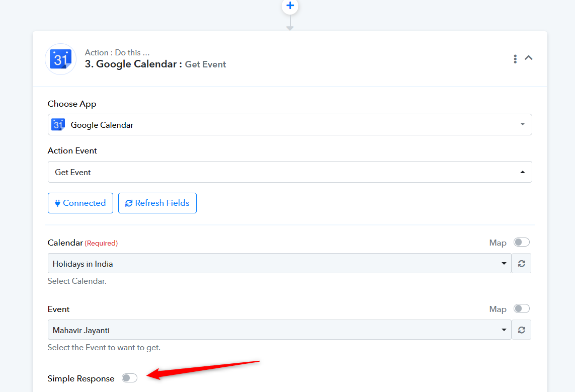Enable the Map toggle for Event

click(x=521, y=309)
